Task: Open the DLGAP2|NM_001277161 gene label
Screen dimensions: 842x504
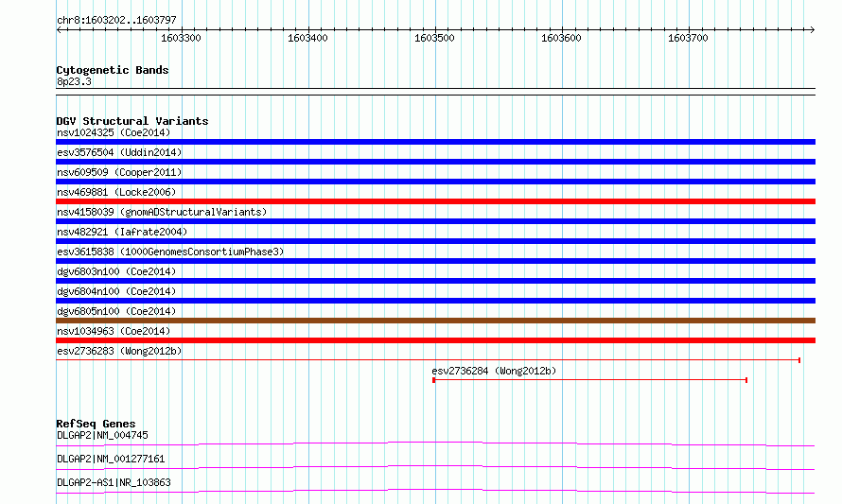Action: pos(111,459)
